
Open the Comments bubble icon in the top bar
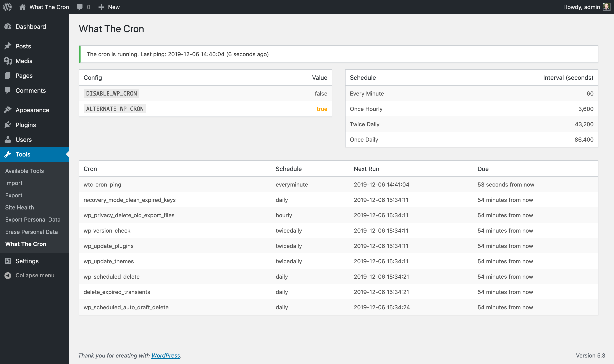pos(80,7)
